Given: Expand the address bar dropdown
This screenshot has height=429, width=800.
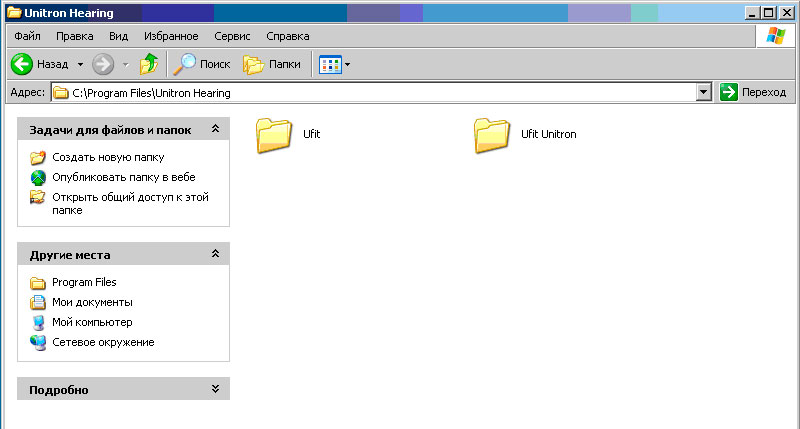Looking at the screenshot, I should click(704, 92).
